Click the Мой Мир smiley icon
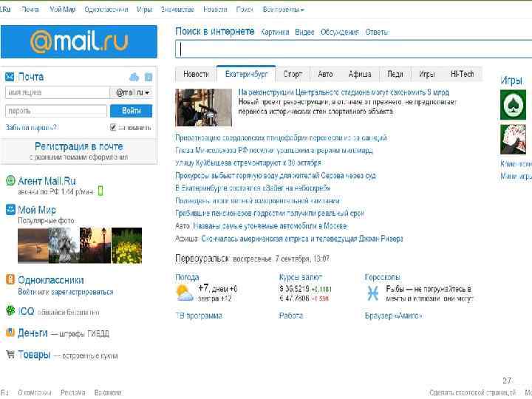532x399 pixels. point(10,209)
